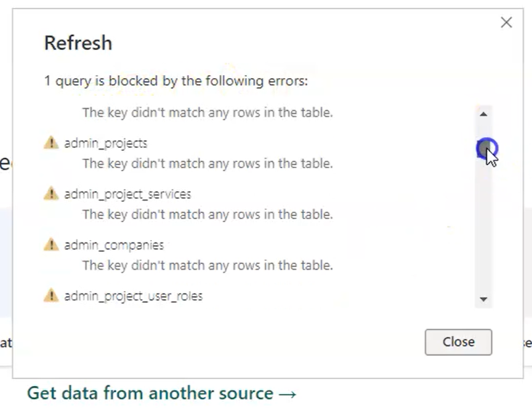Click the warning icon beside admin_project_services
532x413 pixels.
pos(51,194)
